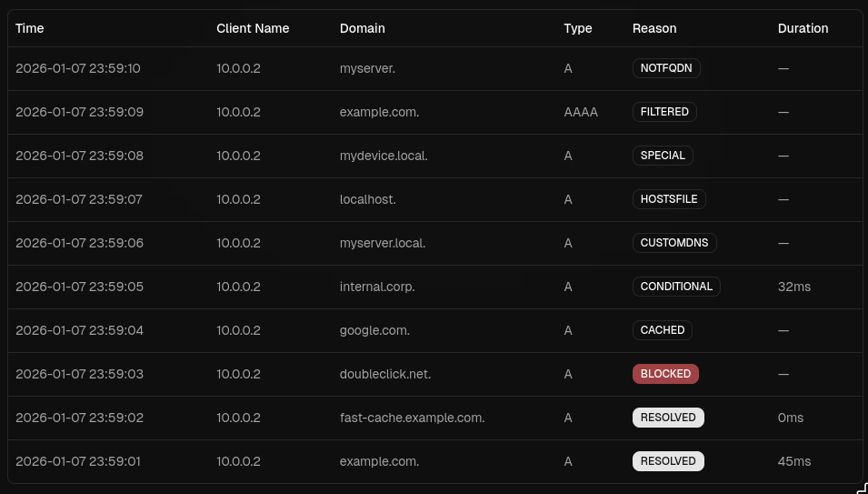Screen dimensions: 868x494
Task: Select the CACHED reason badge
Action: coord(662,330)
